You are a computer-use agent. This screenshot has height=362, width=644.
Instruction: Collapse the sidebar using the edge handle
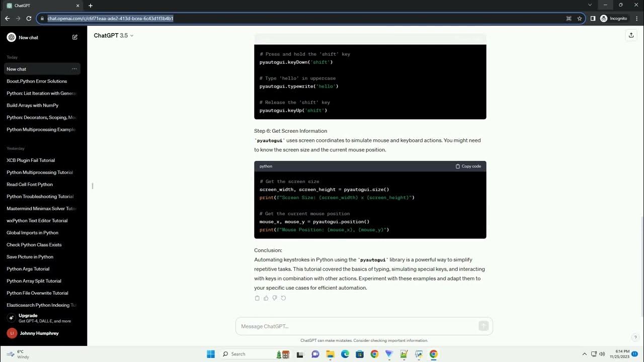(93, 186)
